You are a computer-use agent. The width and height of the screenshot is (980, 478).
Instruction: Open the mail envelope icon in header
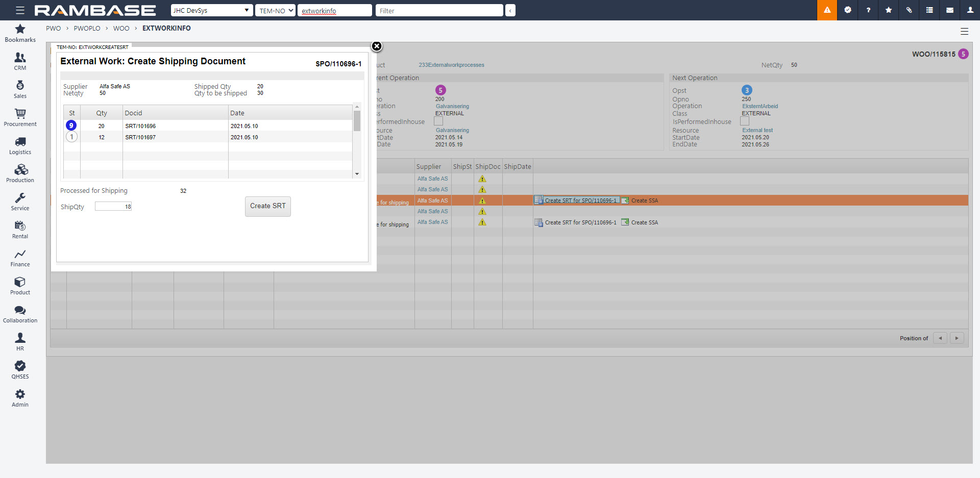[x=949, y=10]
